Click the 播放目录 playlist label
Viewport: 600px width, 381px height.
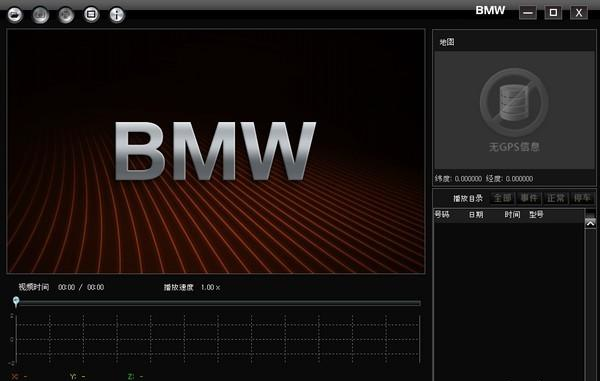pos(468,199)
